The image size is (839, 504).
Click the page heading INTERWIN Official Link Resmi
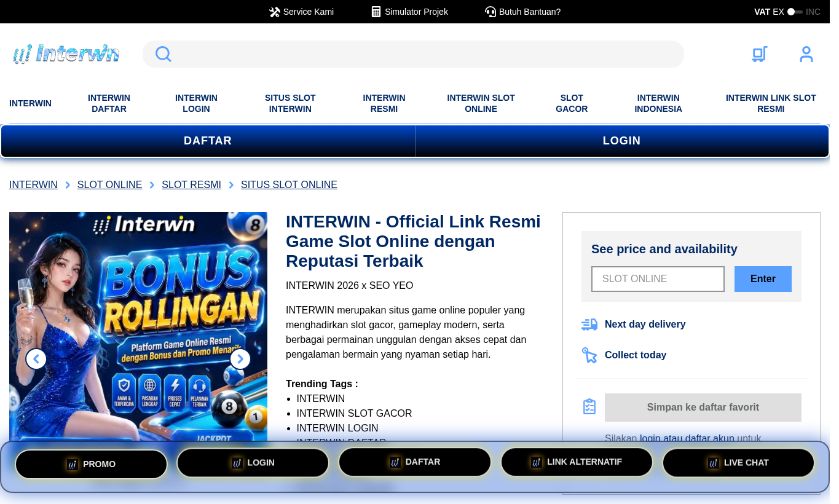point(413,241)
